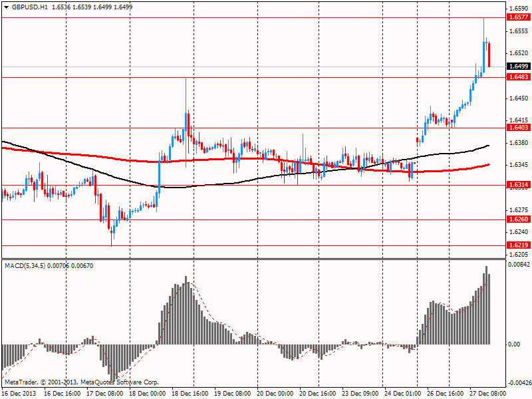Click the 20 Dec 16:00 time label

click(318, 394)
